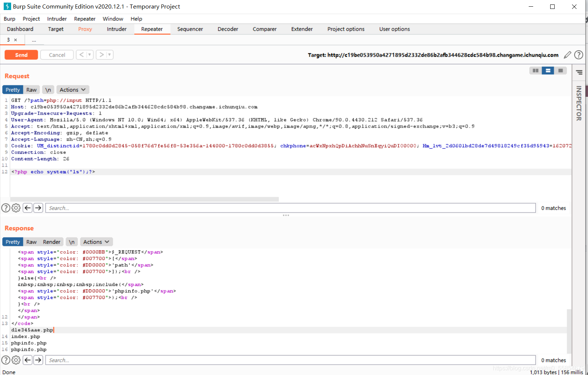The height and width of the screenshot is (375, 588).
Task: Open the Intruder menu
Action: tap(57, 19)
